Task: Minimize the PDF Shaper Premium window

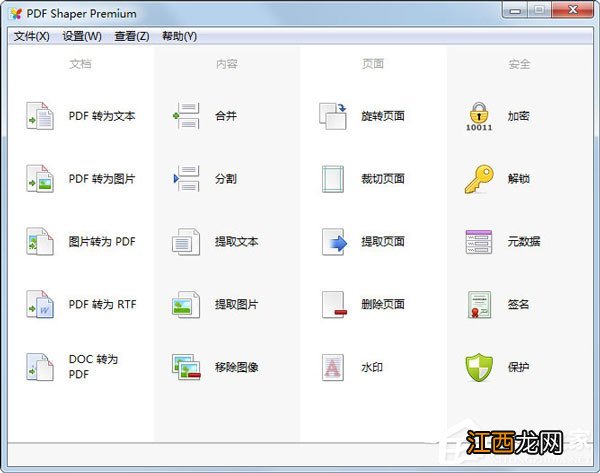Action: point(515,10)
